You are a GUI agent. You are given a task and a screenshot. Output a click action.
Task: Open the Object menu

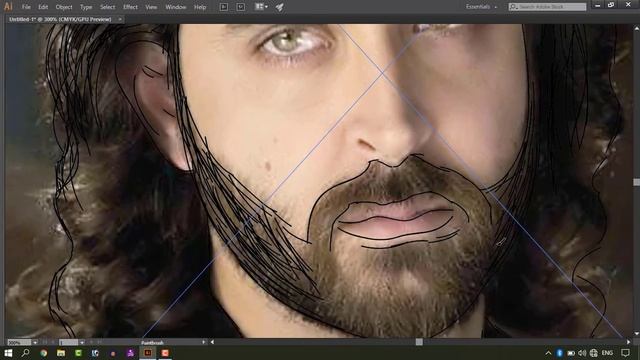(x=64, y=7)
